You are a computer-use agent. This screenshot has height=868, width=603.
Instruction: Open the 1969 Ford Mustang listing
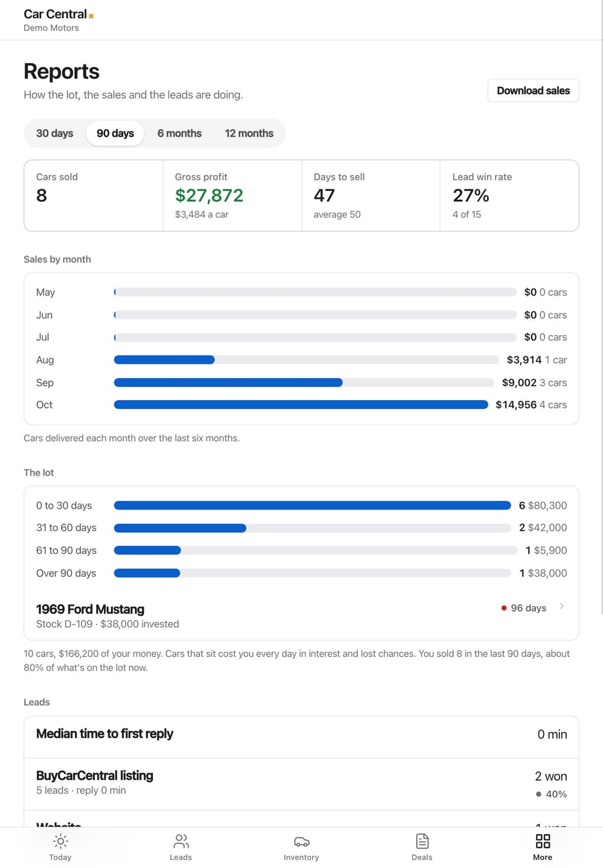(x=301, y=616)
